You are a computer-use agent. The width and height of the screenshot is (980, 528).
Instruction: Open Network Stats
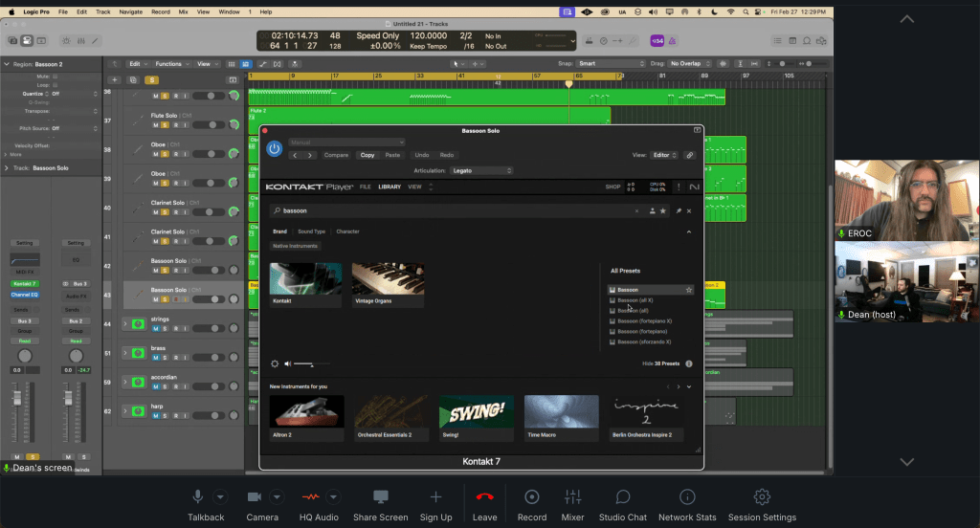pyautogui.click(x=687, y=497)
